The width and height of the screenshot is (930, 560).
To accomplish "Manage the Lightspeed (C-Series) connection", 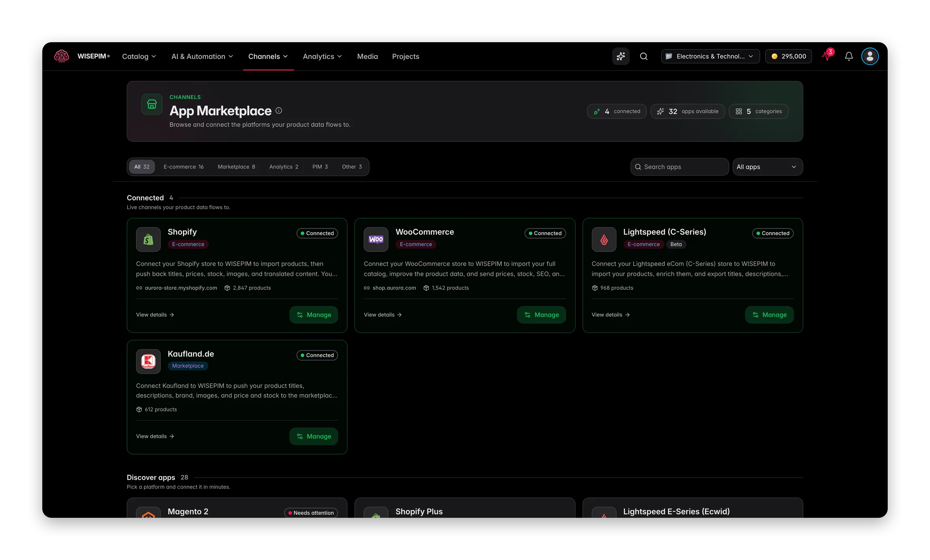I will pos(769,315).
